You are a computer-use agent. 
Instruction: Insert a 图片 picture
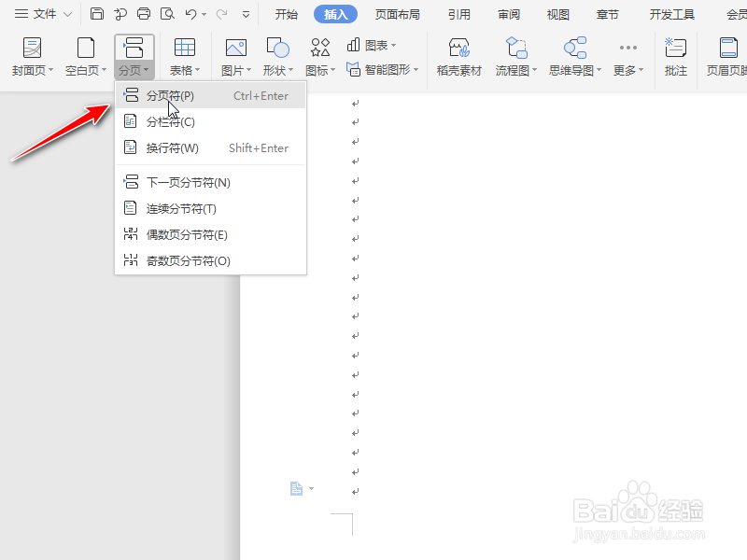[236, 57]
